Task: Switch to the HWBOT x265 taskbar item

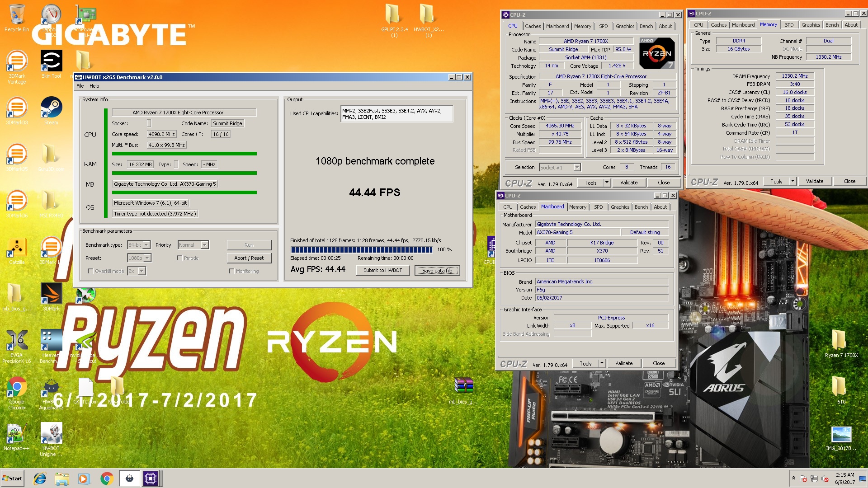Action: (129, 479)
